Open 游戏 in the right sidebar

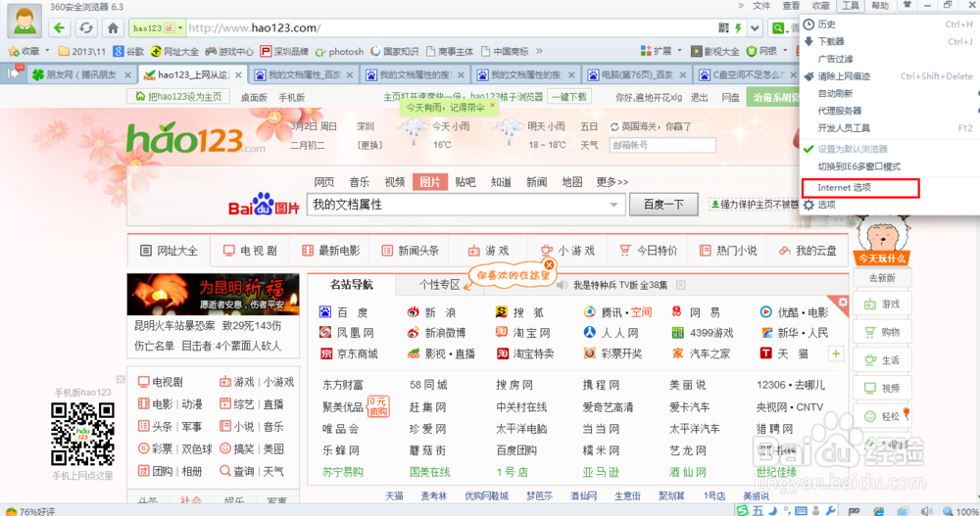coord(882,305)
